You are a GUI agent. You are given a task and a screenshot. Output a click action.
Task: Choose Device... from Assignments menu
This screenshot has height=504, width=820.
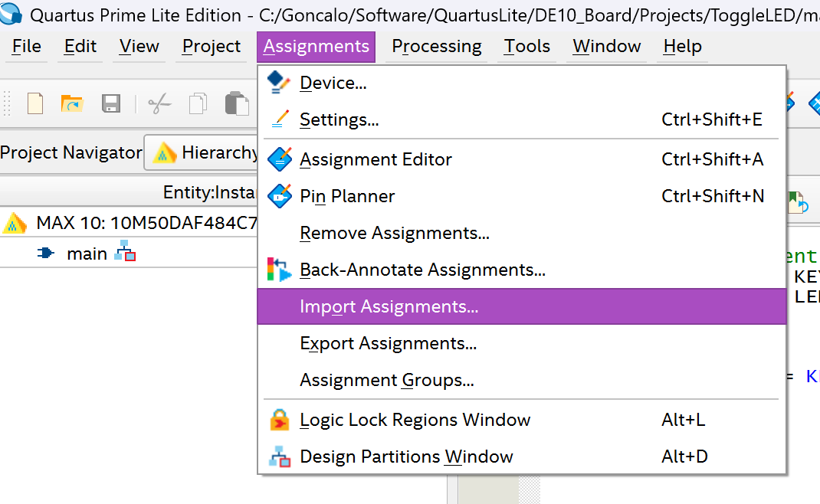pos(522,83)
